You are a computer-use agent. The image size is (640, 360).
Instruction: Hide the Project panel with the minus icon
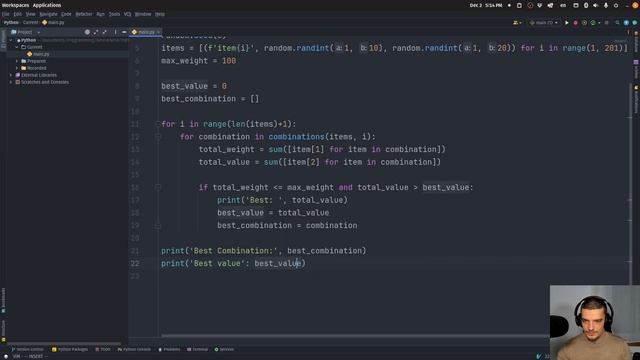[124, 32]
